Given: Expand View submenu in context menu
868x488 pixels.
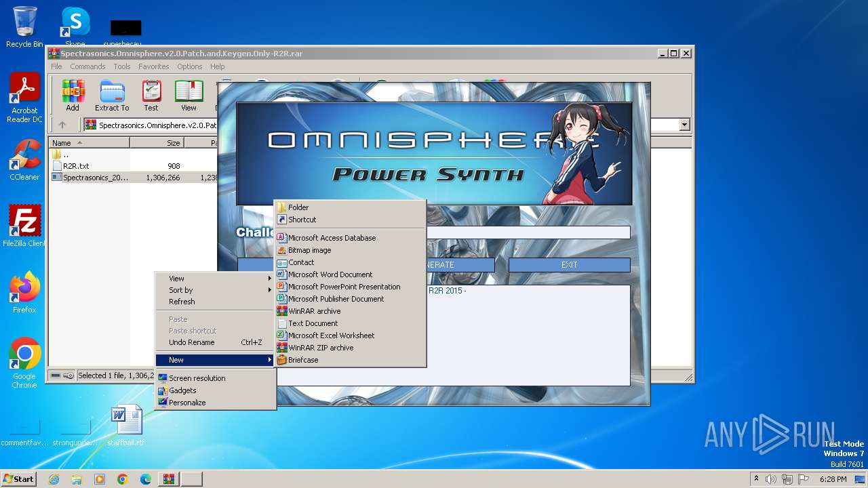Looking at the screenshot, I should point(215,279).
